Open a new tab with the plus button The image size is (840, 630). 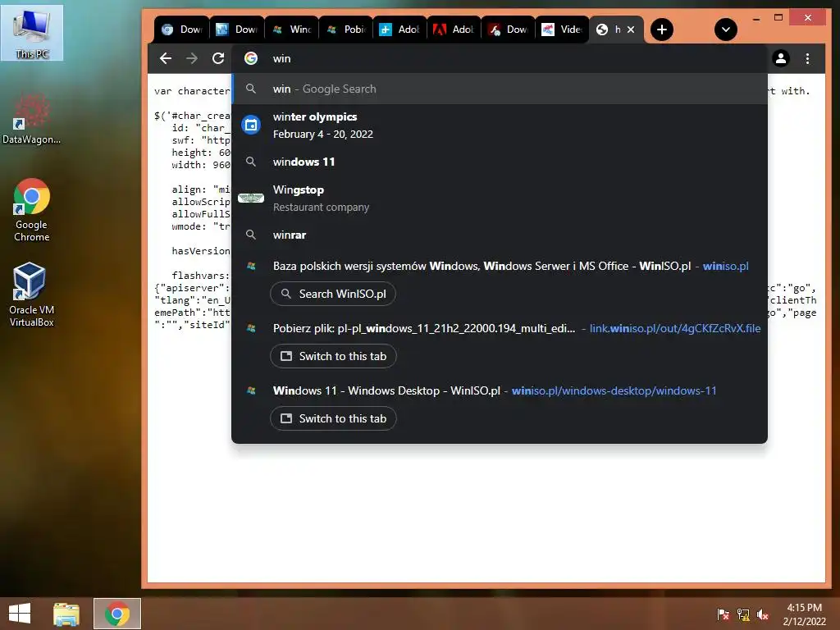click(x=662, y=30)
